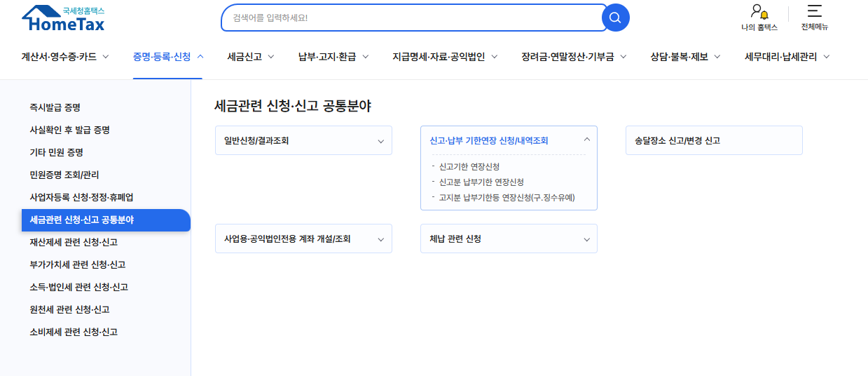The height and width of the screenshot is (376, 868).
Task: Select 세금관련 신청·신고 공통분야 sidebar item
Action: [106, 220]
